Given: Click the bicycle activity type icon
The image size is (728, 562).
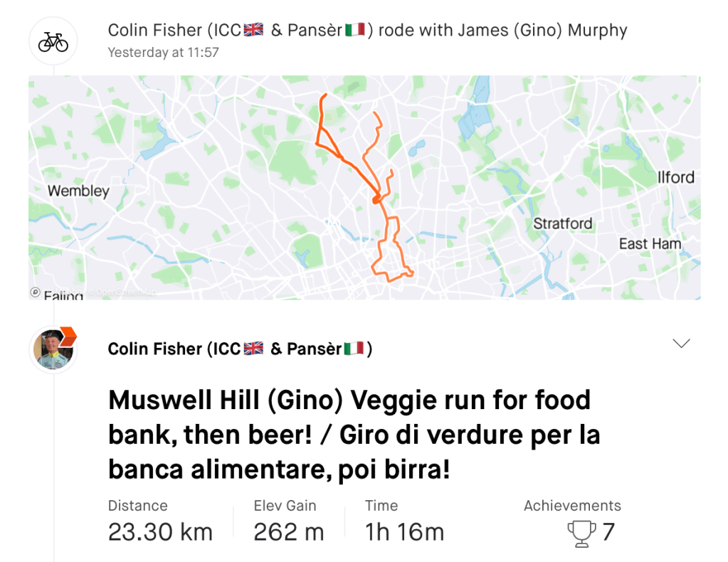Looking at the screenshot, I should coord(53,42).
